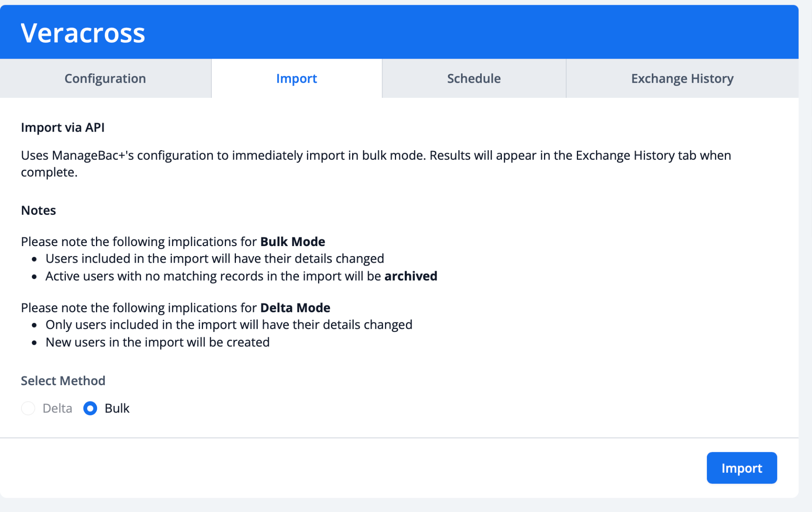Open the Configuration tab
Screen dimensions: 812x512
[x=105, y=78]
